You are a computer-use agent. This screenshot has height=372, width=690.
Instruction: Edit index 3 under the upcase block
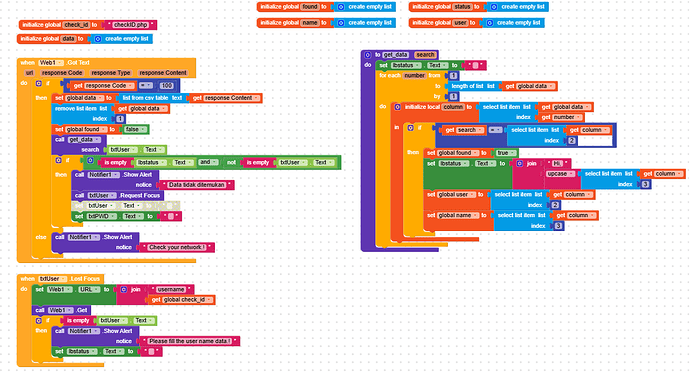645,184
